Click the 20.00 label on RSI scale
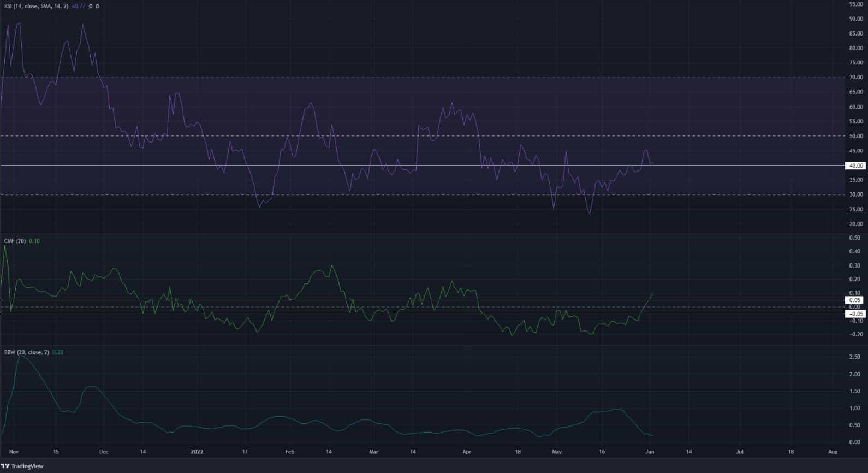 856,224
